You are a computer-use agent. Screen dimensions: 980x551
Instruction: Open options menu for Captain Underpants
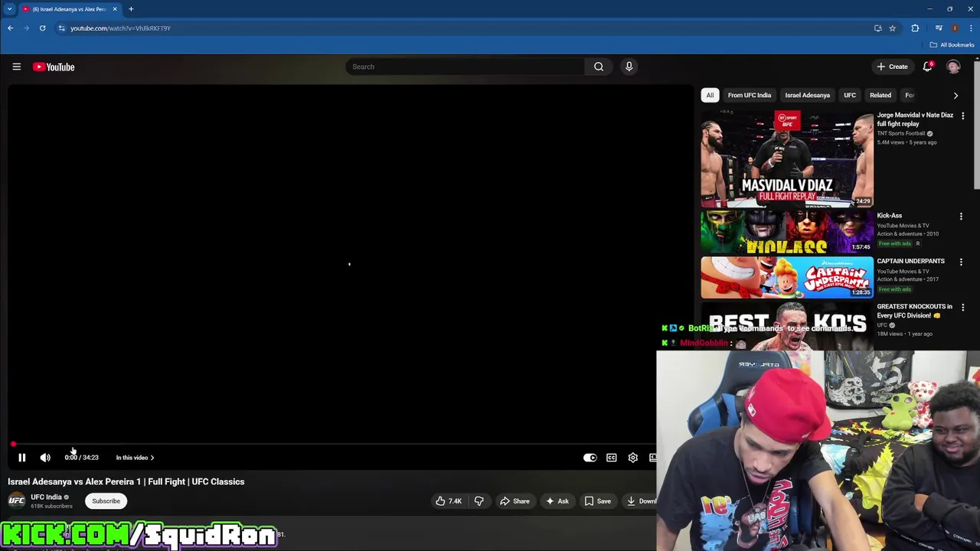click(961, 262)
